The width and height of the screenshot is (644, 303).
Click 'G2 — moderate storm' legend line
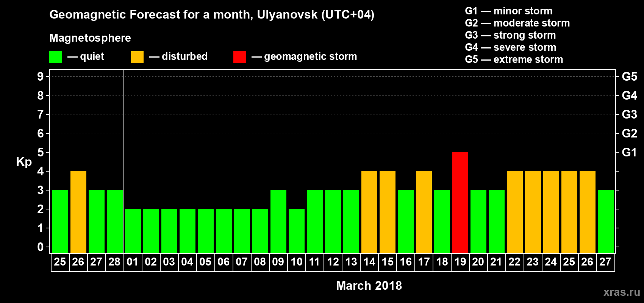pos(517,23)
